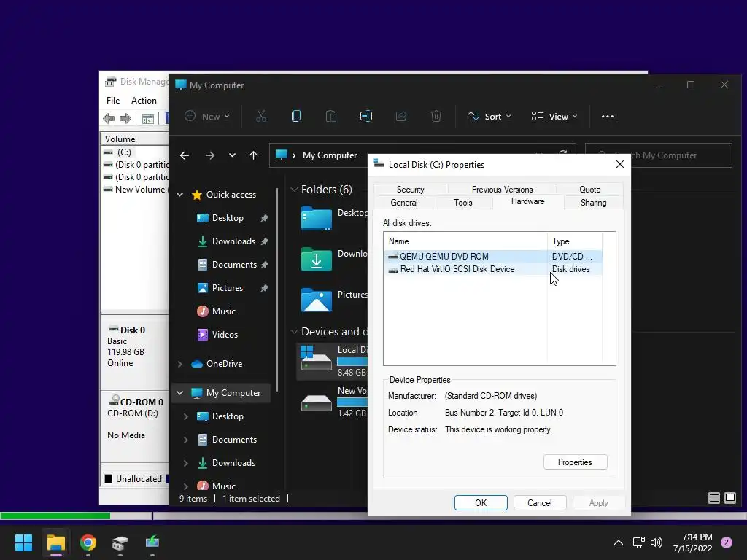Image resolution: width=747 pixels, height=560 pixels.
Task: Select Videos in Quick access
Action: [225, 335]
